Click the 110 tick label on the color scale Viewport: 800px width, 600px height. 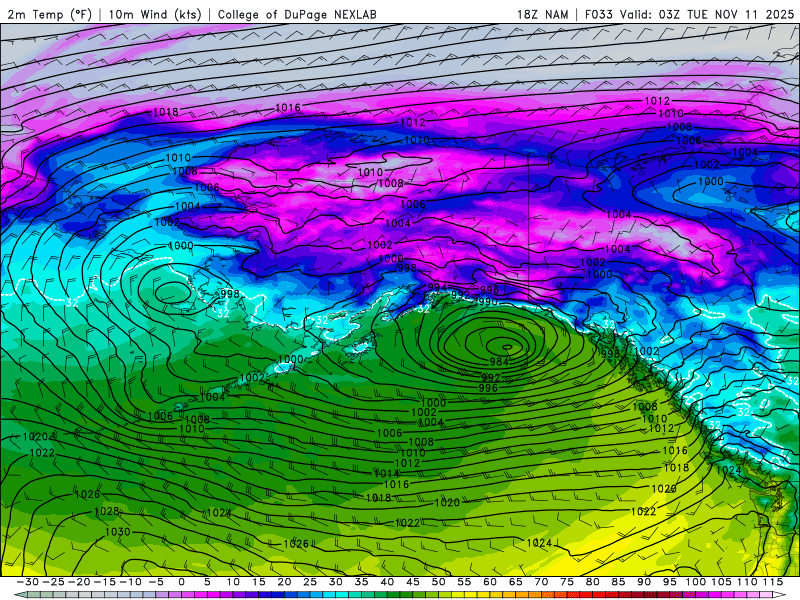coord(748,582)
